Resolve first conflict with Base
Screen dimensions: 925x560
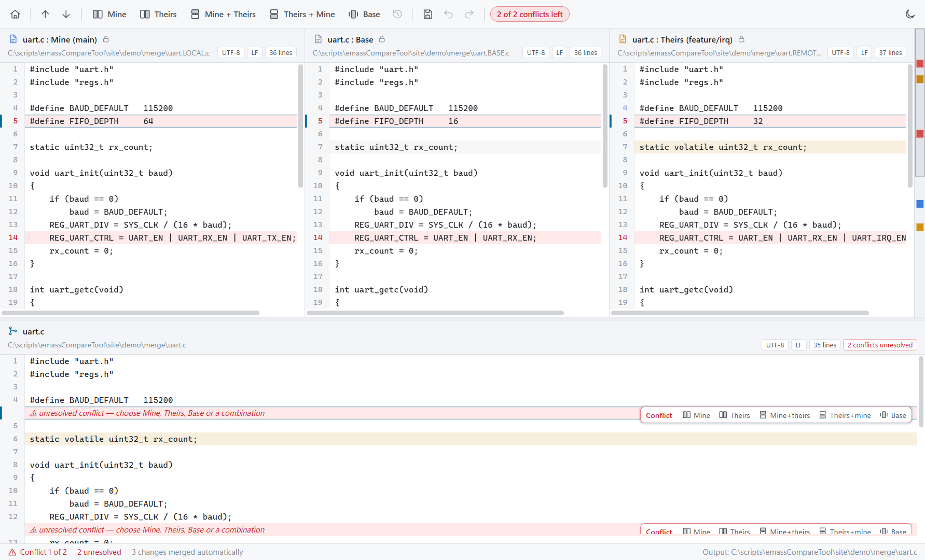(x=893, y=415)
